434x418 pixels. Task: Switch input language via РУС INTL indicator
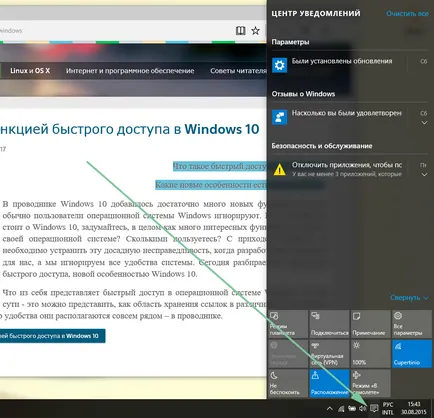pos(388,408)
